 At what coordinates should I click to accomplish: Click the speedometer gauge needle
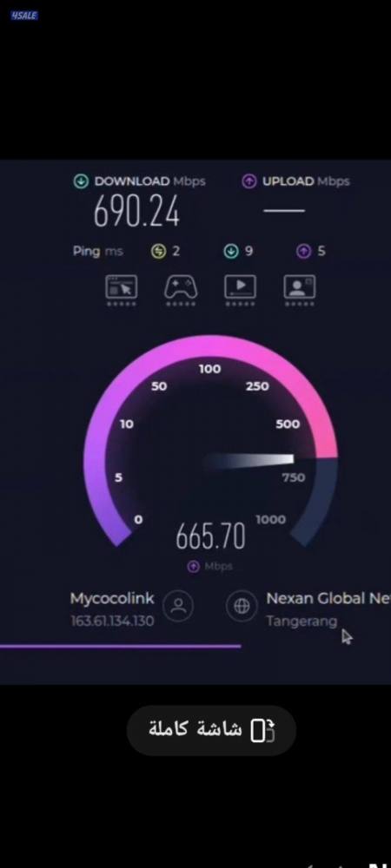[249, 461]
